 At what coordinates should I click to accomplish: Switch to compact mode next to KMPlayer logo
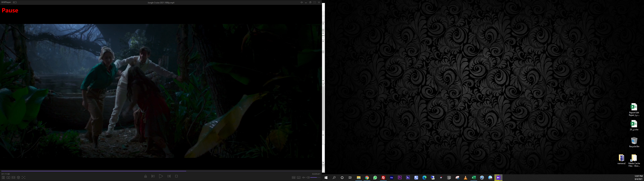[x=15, y=2]
